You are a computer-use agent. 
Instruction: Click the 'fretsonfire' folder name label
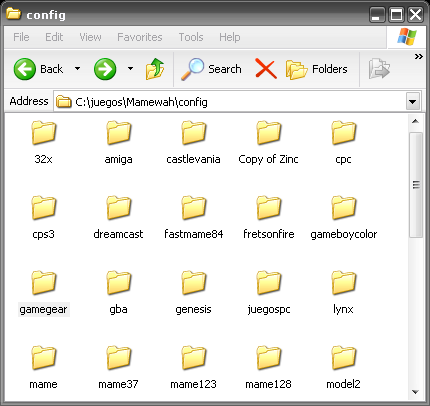269,234
